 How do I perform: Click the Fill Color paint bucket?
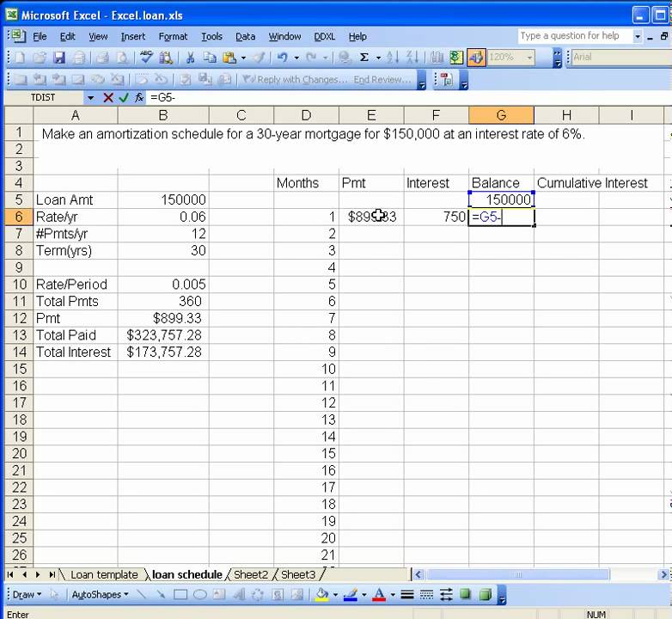tap(322, 594)
